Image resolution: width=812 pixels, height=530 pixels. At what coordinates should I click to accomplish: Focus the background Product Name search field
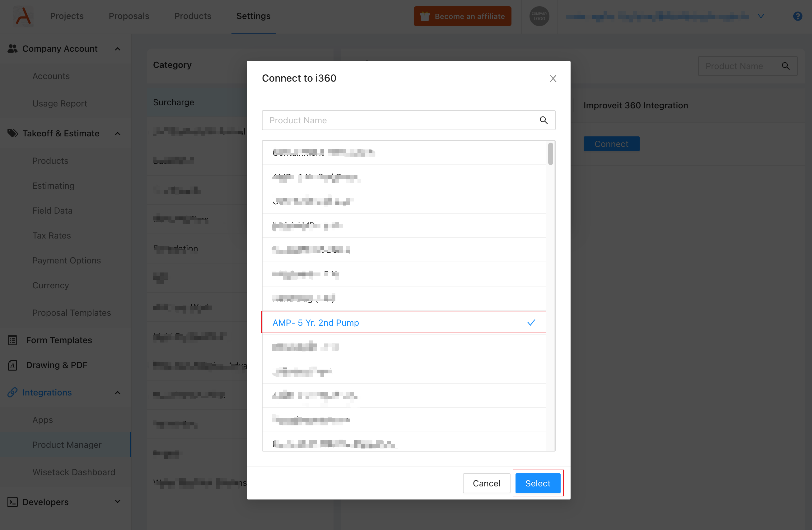tap(748, 66)
